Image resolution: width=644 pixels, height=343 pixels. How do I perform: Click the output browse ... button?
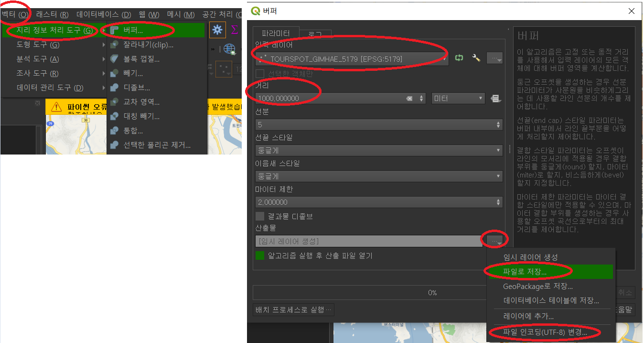pos(494,241)
